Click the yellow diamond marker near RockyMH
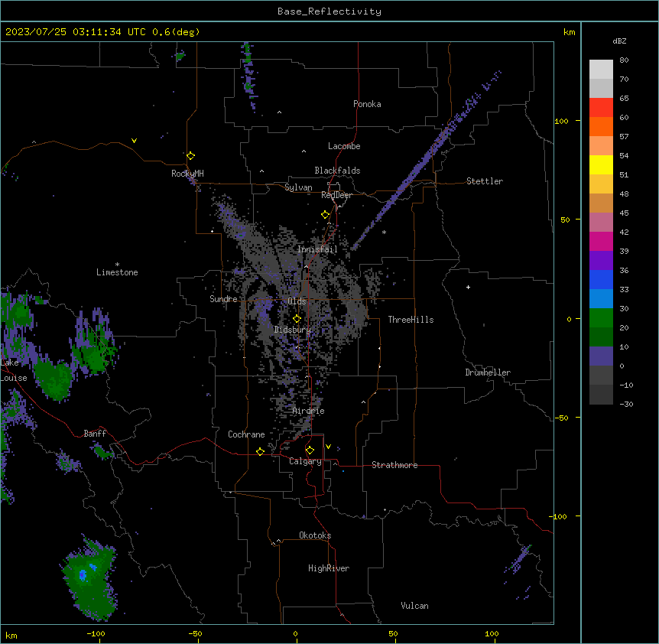Image resolution: width=659 pixels, height=644 pixels. pos(190,156)
